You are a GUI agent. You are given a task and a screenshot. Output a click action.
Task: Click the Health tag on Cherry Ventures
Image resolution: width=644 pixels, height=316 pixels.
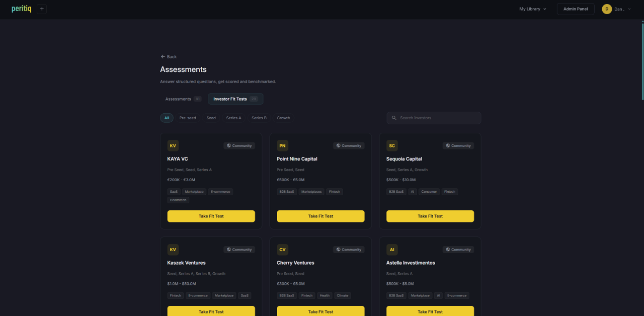[x=325, y=296]
